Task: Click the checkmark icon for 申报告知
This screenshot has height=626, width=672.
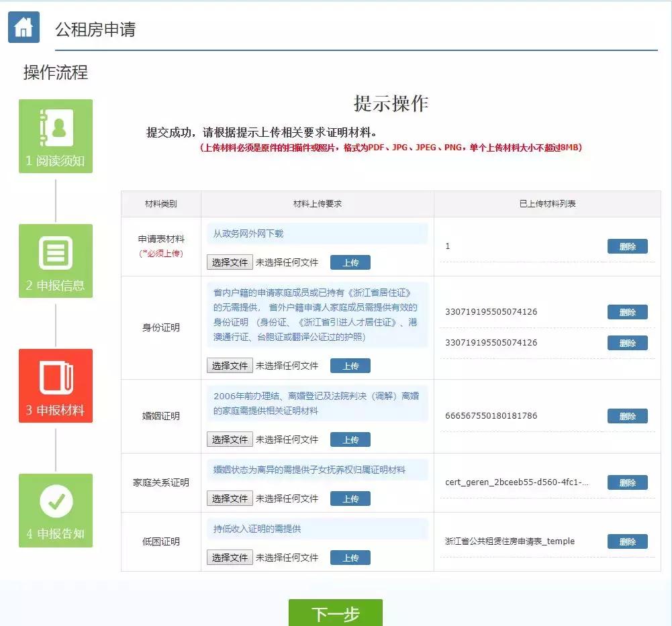Action: (56, 502)
